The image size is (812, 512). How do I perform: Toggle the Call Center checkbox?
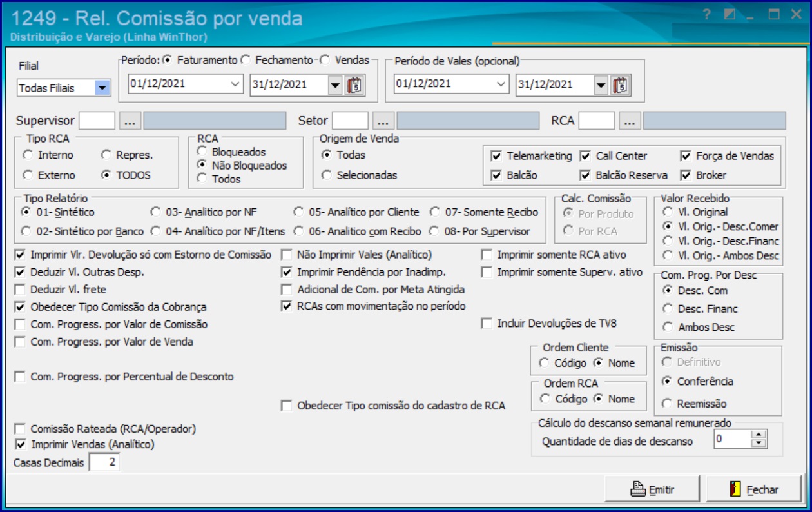tap(613, 156)
